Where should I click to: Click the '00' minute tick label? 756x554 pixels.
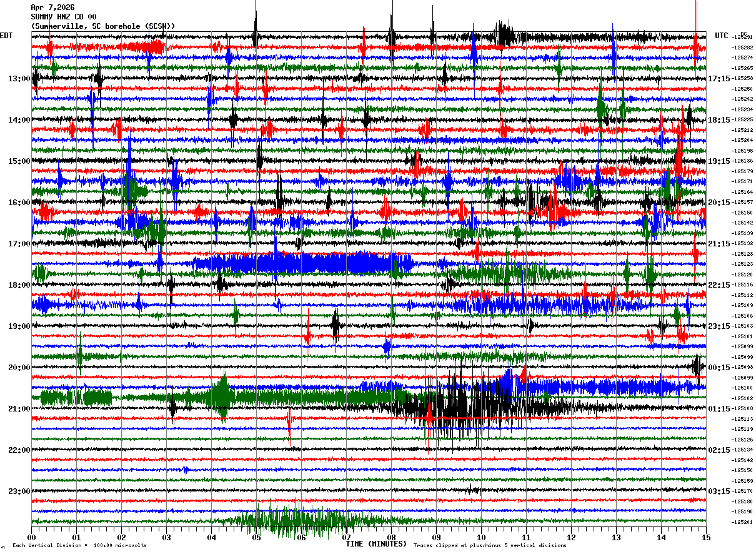(x=31, y=537)
